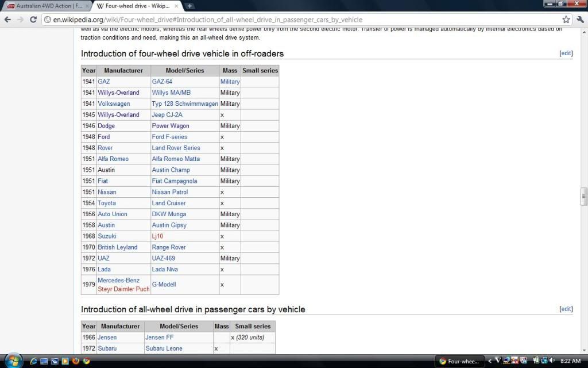Click the scrollbar down arrow
Image resolution: width=588 pixels, height=368 pixels.
pyautogui.click(x=584, y=350)
